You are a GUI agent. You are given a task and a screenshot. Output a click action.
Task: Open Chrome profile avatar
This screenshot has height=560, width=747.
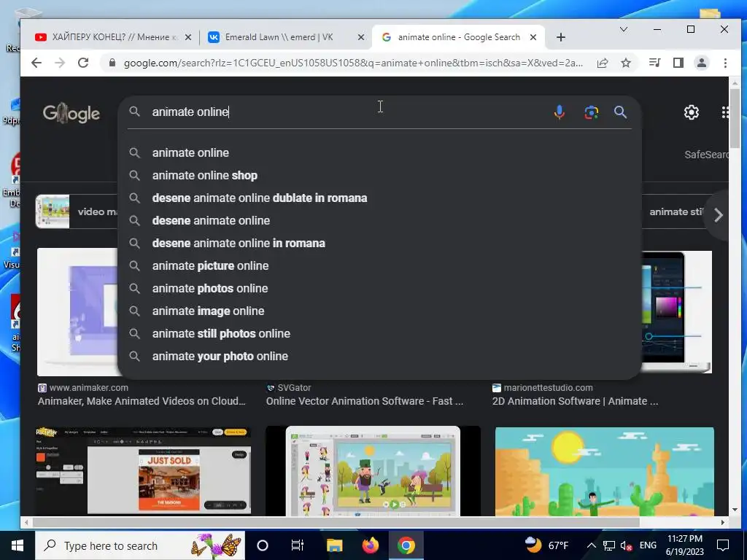coord(702,63)
